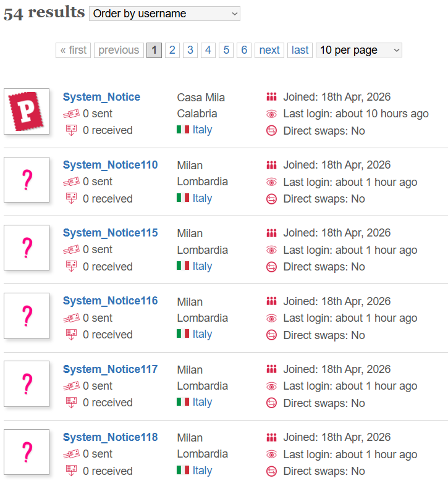
Task: Click the question mark avatar of System_Notice118
Action: click(x=27, y=452)
